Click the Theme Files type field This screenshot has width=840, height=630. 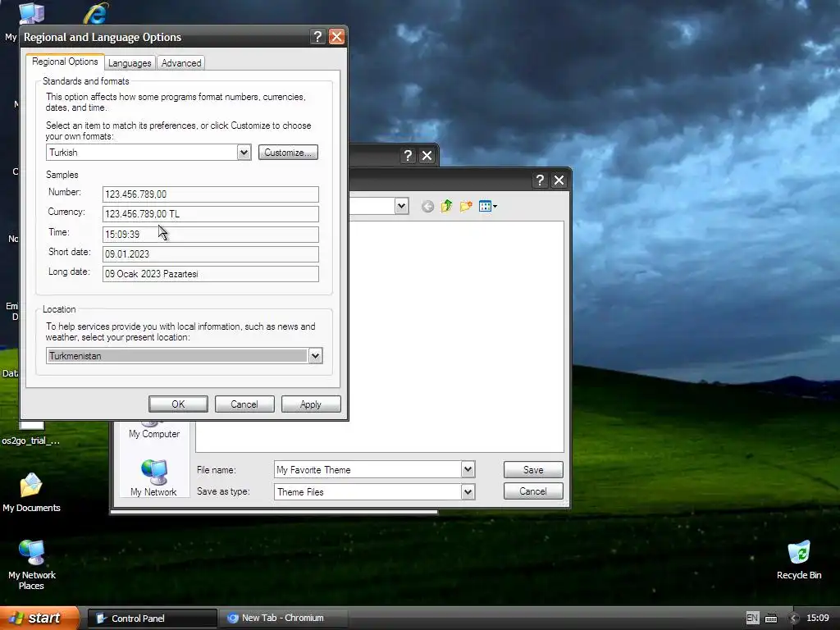coord(367,492)
